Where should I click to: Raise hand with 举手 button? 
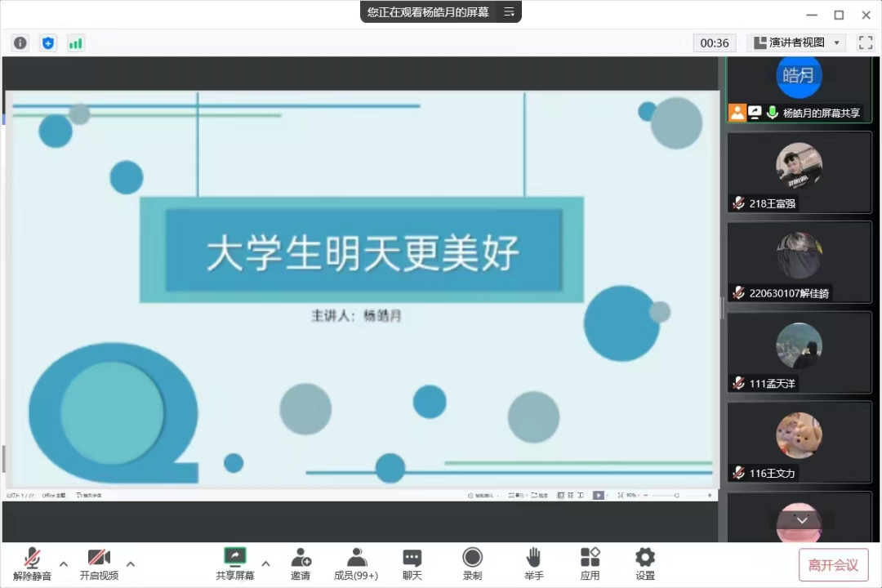click(534, 563)
